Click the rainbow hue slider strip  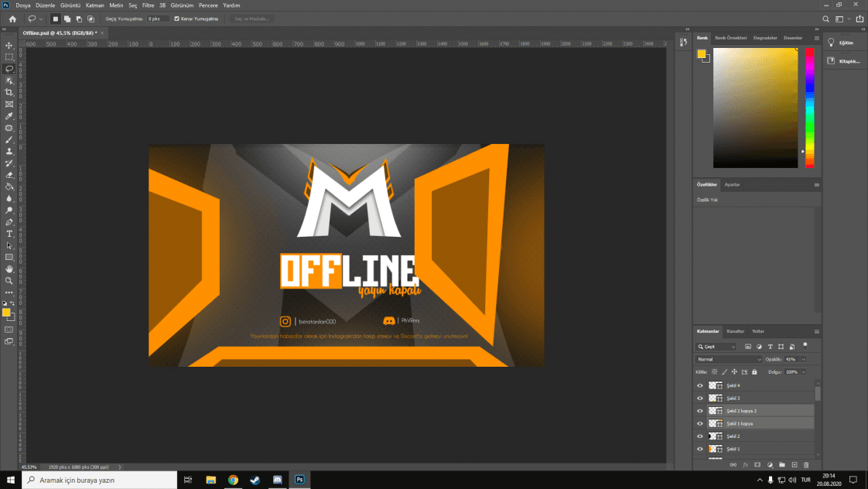click(809, 108)
